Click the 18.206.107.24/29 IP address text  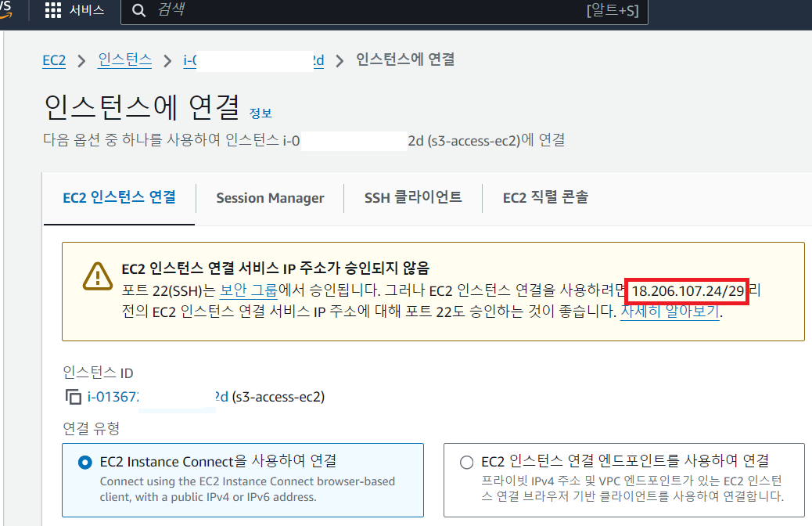688,291
